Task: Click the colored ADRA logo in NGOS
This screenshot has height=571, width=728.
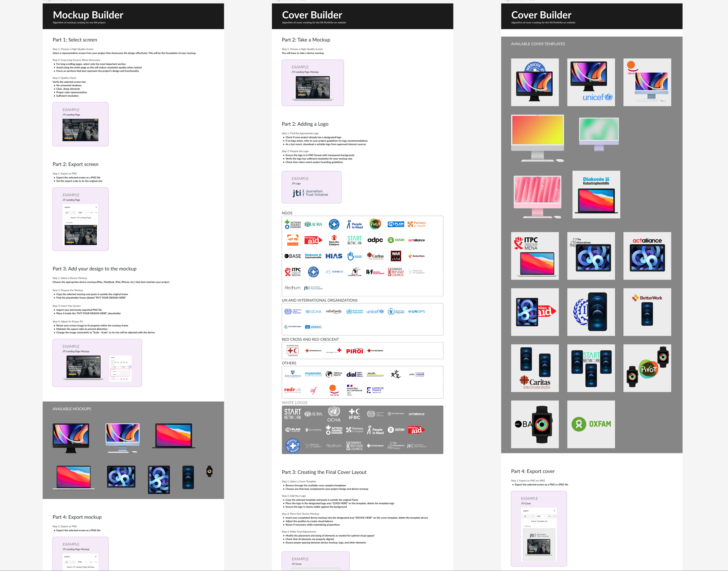Action: (313, 224)
